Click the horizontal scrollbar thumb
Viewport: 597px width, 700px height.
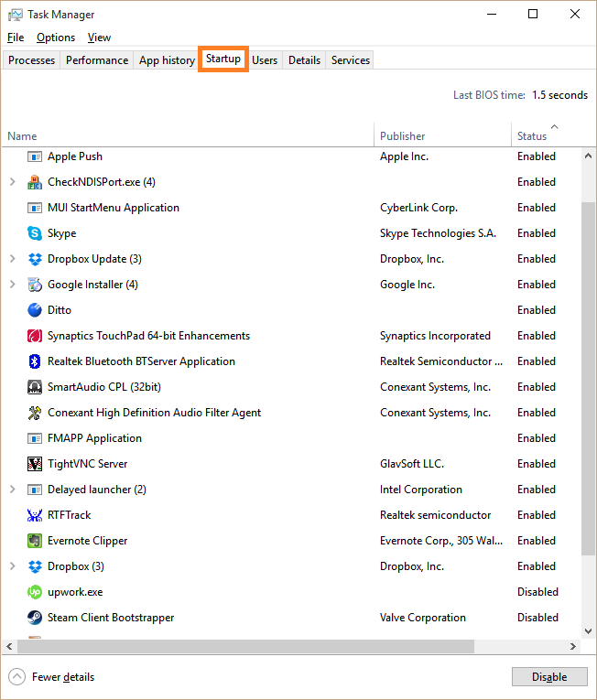click(245, 646)
